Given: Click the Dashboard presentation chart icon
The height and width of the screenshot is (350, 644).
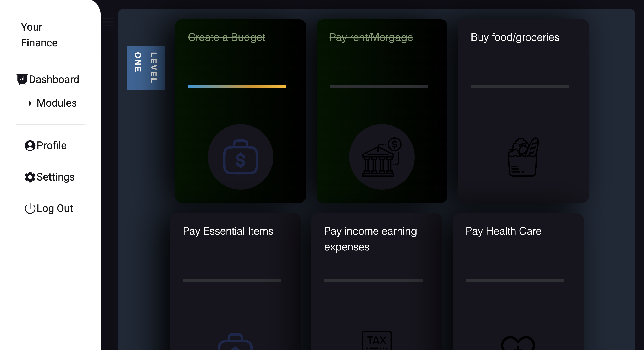Looking at the screenshot, I should 22,79.
